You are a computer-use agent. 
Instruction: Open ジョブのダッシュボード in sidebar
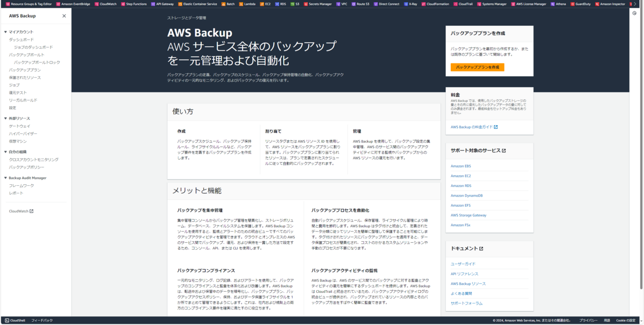33,47
